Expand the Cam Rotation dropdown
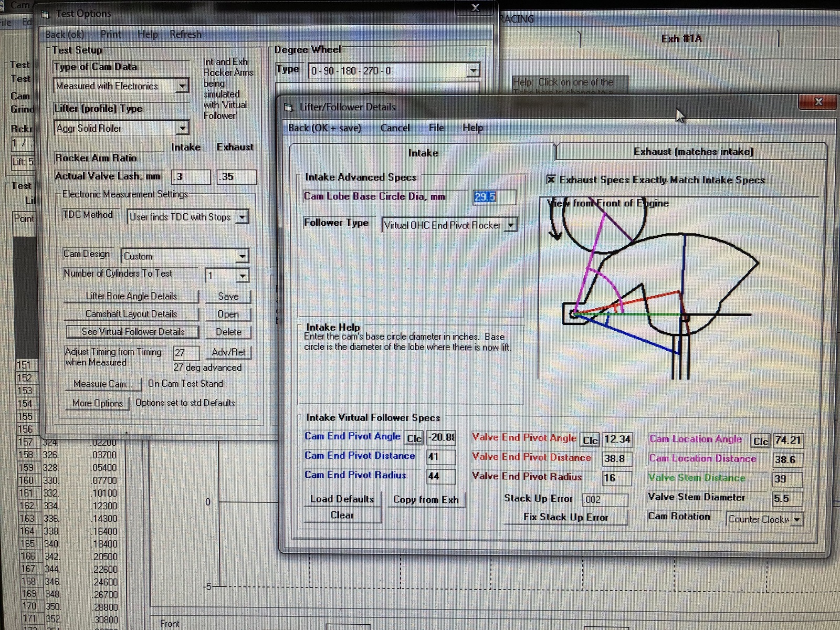Screen dimensions: 840x630 797,519
